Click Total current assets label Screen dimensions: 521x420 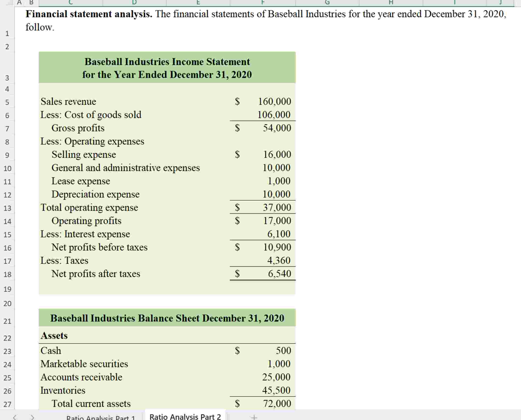coord(91,404)
